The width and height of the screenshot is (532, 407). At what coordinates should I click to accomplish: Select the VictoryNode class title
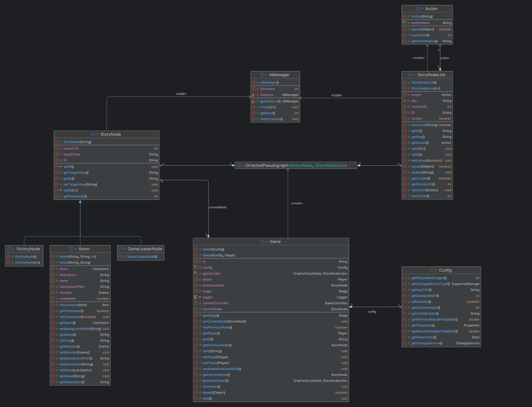pos(28,249)
